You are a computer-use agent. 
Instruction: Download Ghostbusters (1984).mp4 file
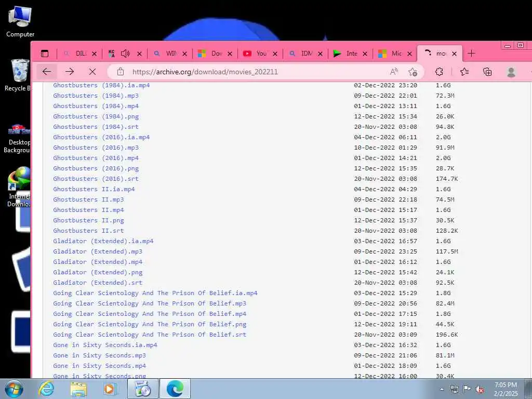(96, 106)
